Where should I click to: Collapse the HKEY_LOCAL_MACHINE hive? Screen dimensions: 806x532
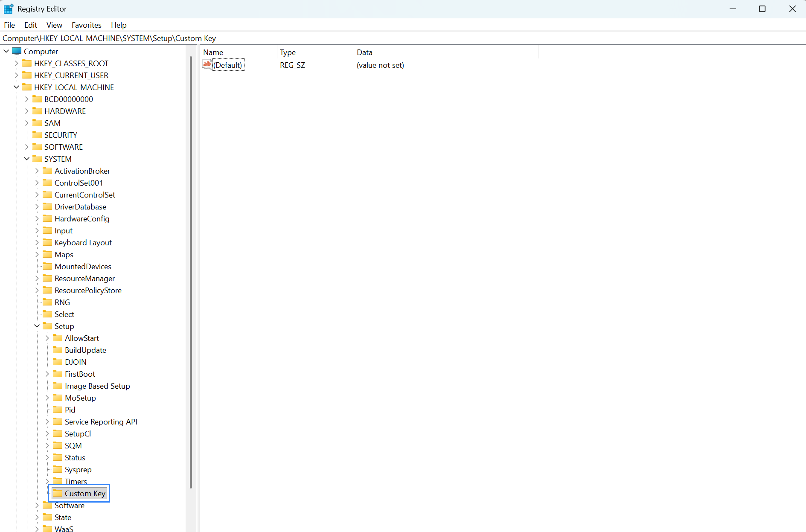(17, 87)
